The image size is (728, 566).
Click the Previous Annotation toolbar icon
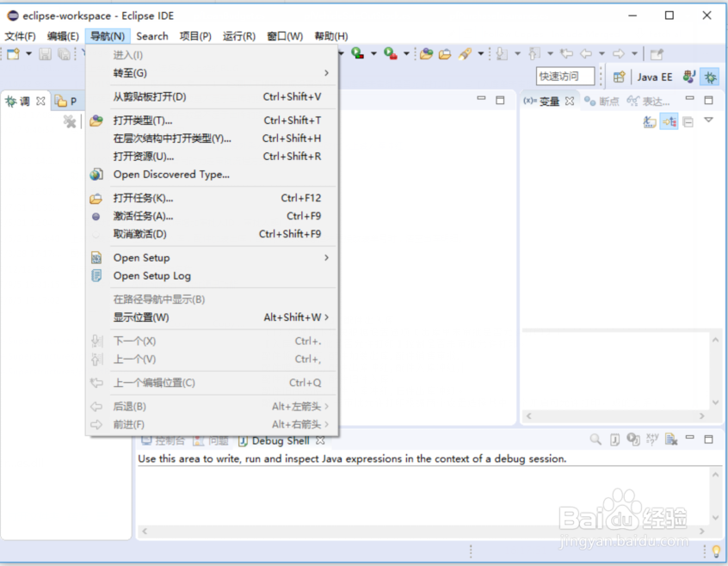pyautogui.click(x=534, y=54)
